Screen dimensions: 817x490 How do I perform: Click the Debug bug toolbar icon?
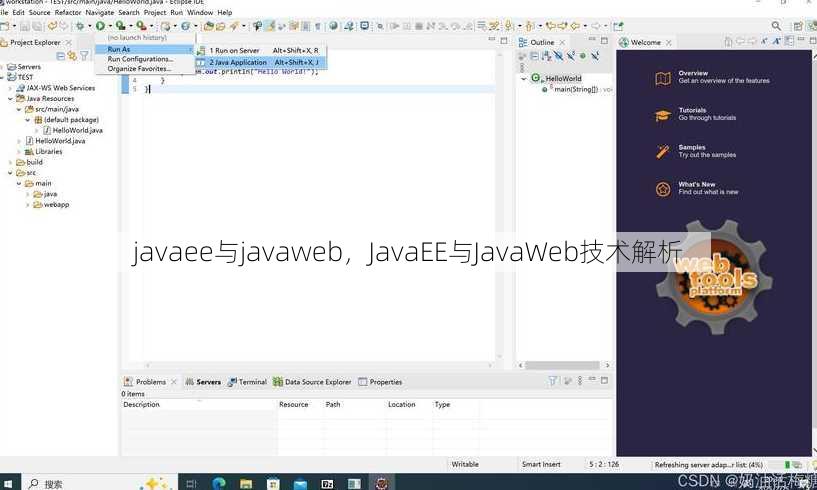click(x=79, y=26)
